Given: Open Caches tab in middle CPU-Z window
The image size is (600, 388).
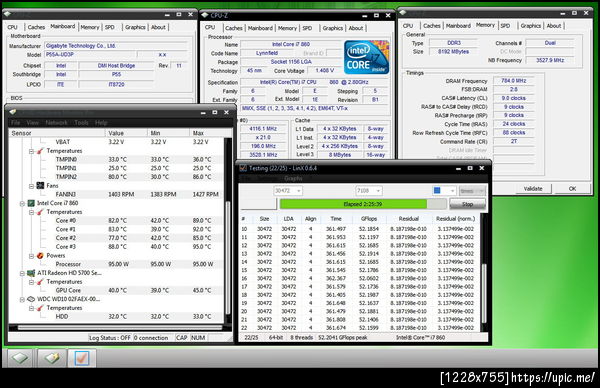Looking at the screenshot, I should point(233,28).
